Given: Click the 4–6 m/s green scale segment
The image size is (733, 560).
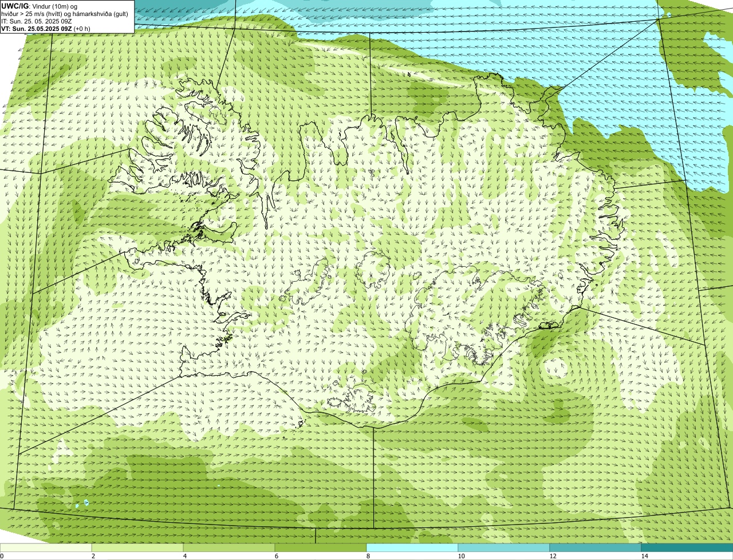Looking at the screenshot, I should tap(229, 547).
